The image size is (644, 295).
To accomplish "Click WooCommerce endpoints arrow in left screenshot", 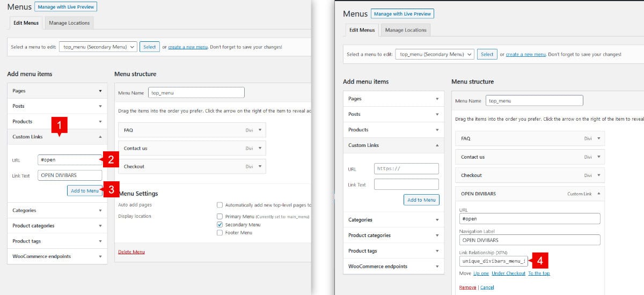I will coord(100,256).
